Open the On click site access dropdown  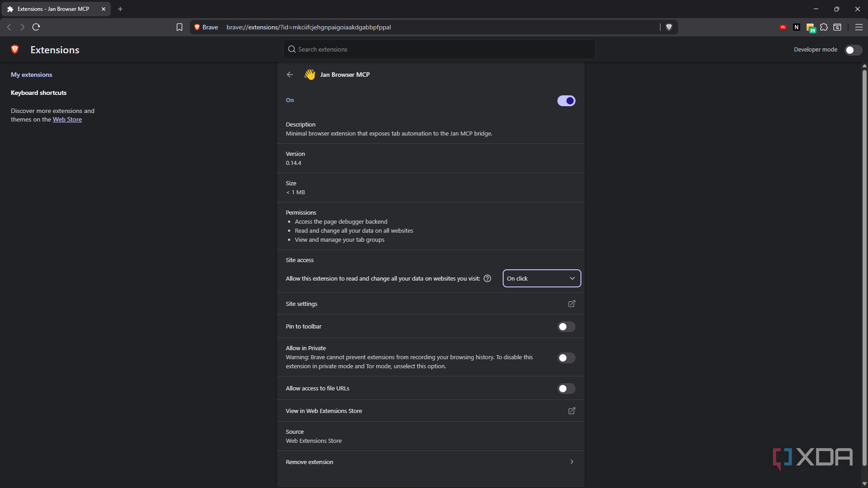tap(542, 278)
